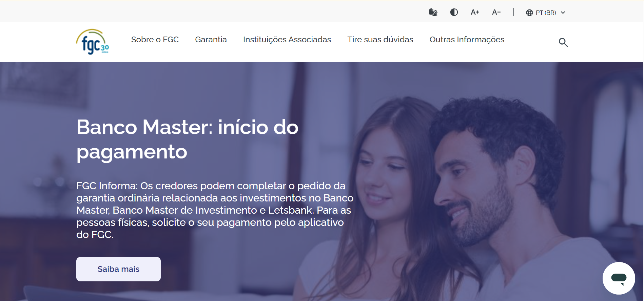Open the chat bubble widget
The image size is (644, 301).
point(619,278)
